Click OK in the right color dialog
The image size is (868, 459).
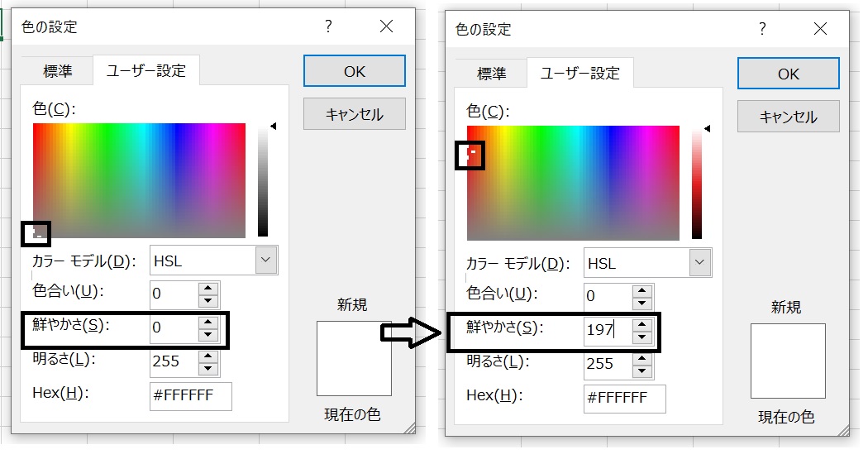tap(789, 73)
